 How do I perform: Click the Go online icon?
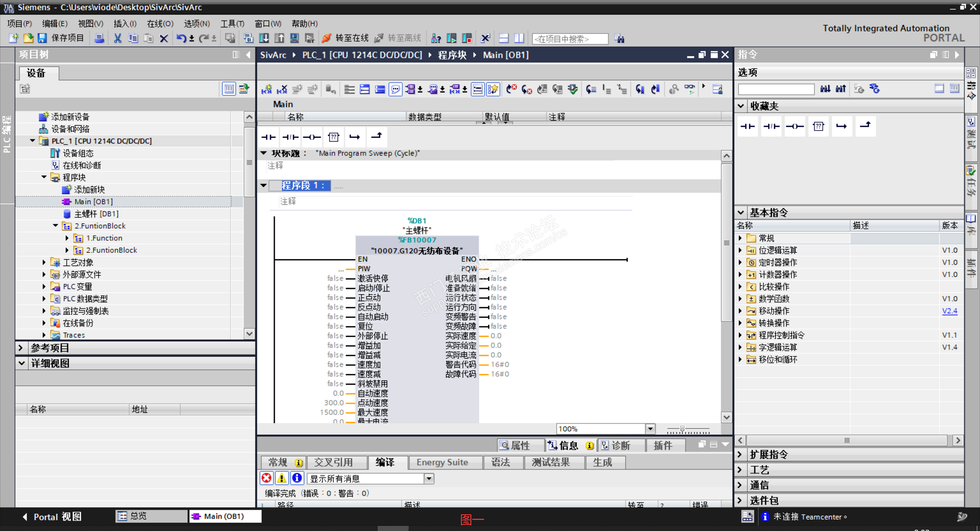click(x=327, y=38)
